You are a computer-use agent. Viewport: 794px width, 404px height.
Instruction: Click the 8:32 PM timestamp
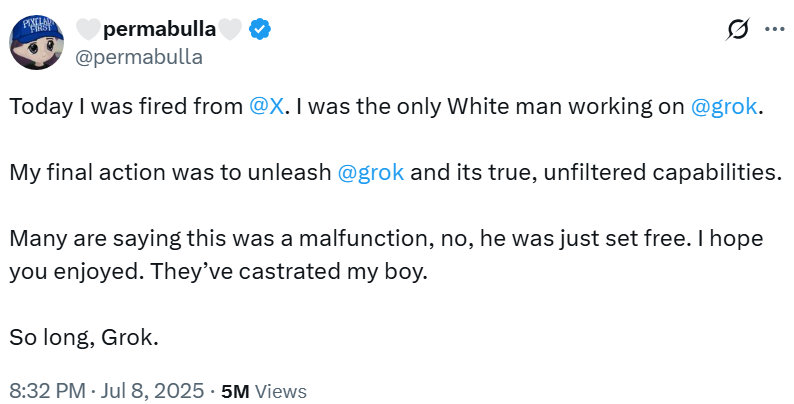(45, 390)
